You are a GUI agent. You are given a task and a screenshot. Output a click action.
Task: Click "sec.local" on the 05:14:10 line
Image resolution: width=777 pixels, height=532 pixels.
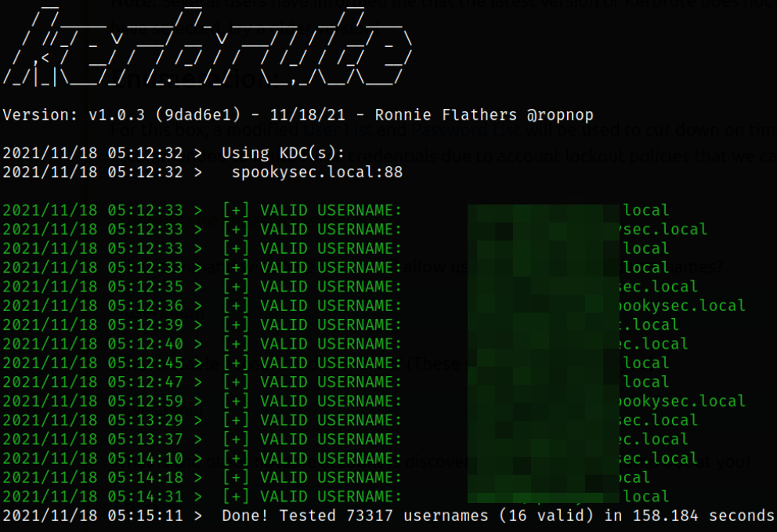659,458
